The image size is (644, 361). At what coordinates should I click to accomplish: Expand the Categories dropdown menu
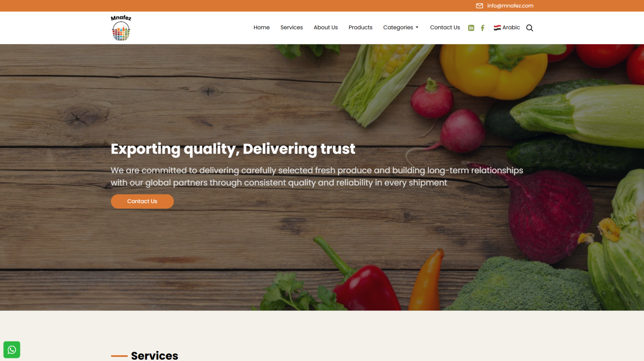(401, 27)
